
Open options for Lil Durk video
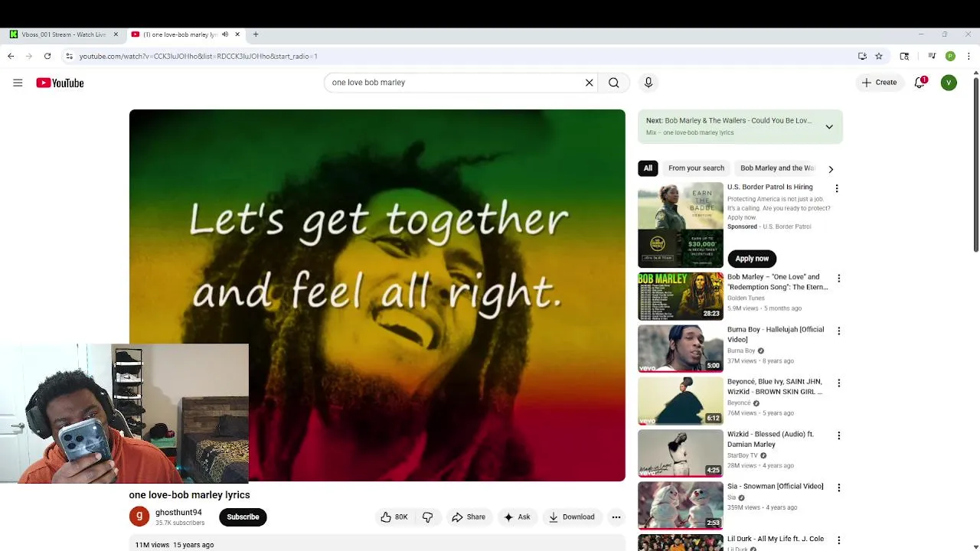click(838, 540)
